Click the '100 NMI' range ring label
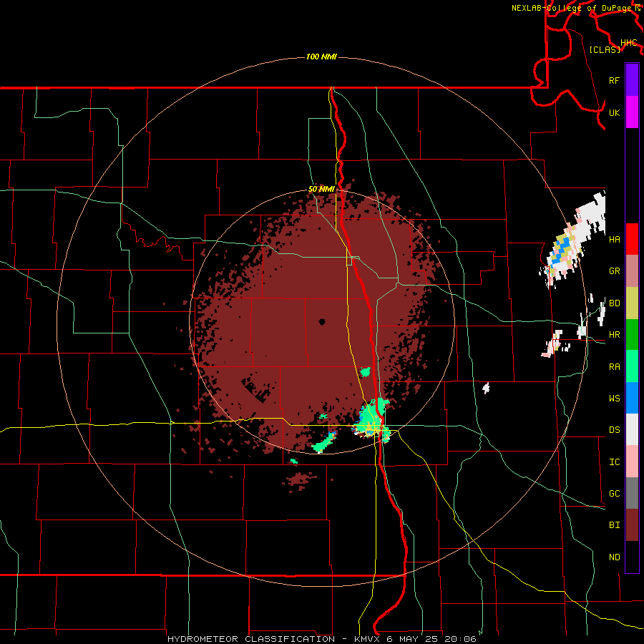The image size is (644, 644). pos(321,57)
